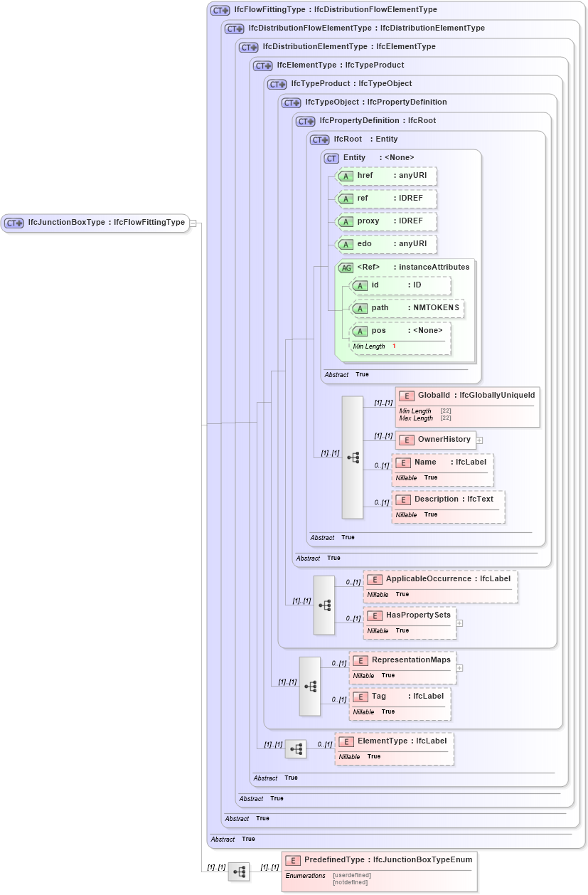Click the E icon on GlobalId element
Image resolution: width=588 pixels, height=895 pixels.
[x=407, y=396]
